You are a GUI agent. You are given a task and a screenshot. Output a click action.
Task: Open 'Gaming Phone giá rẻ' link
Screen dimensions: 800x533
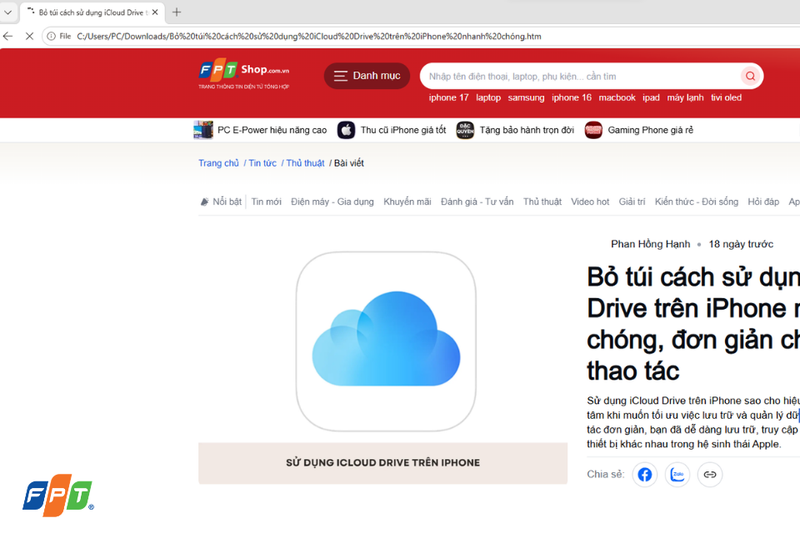[x=651, y=130]
